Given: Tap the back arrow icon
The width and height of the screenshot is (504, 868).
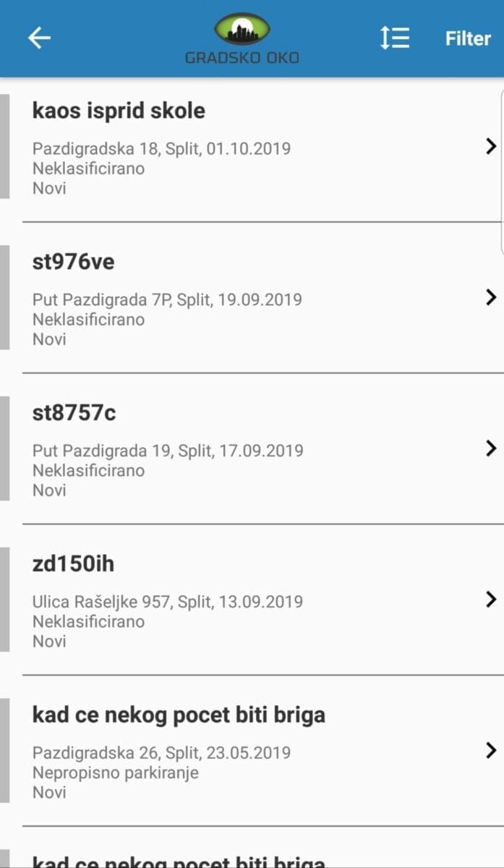Looking at the screenshot, I should [x=39, y=38].
